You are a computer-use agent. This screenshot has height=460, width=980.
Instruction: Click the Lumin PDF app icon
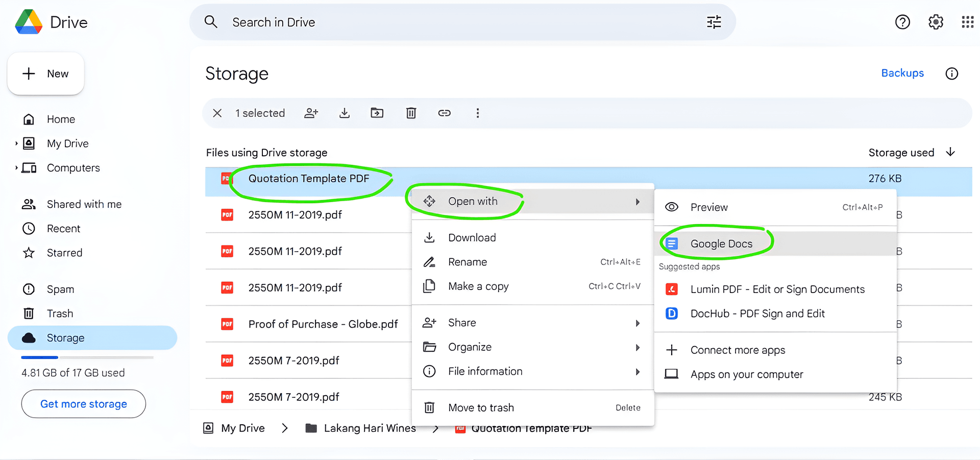(672, 289)
